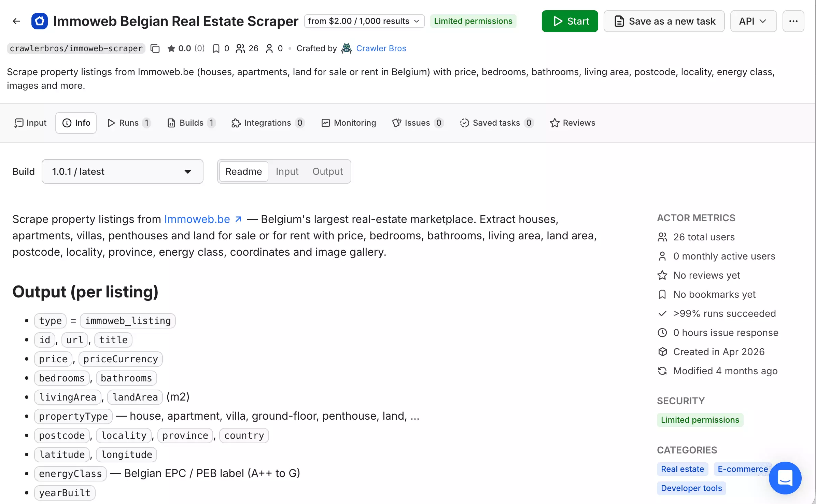Go back using the left arrow
The width and height of the screenshot is (816, 504).
coord(16,21)
